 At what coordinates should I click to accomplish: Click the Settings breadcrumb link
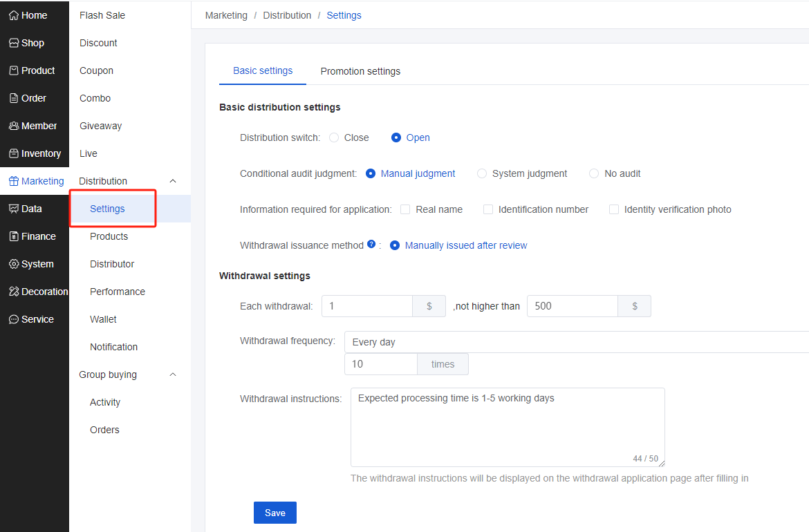[x=344, y=15]
